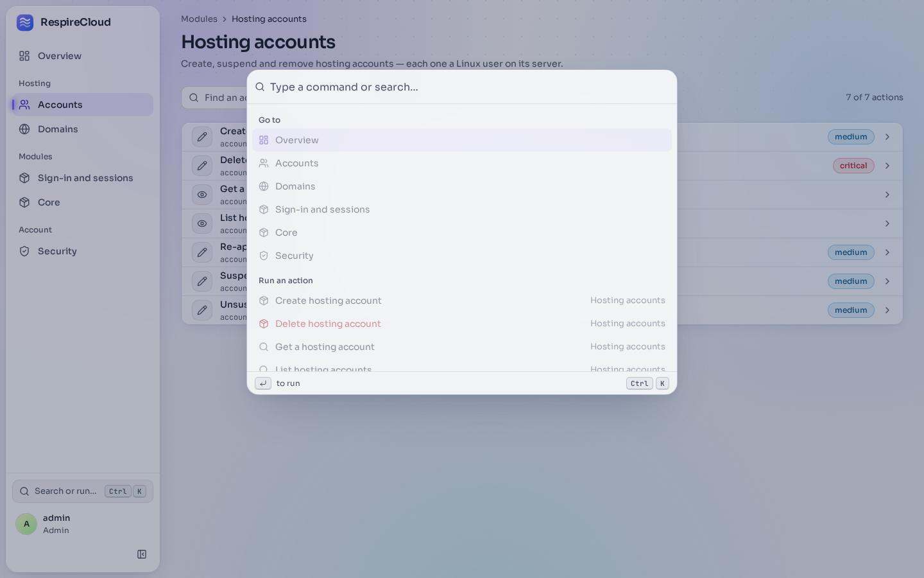This screenshot has width=924, height=578.
Task: Select Security in the command palette
Action: tap(462, 256)
